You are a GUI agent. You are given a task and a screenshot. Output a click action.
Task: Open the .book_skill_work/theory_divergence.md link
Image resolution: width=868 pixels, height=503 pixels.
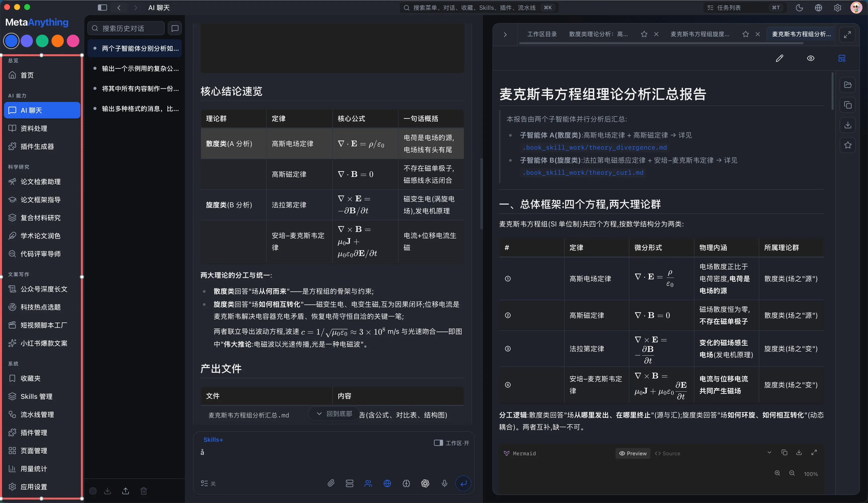pyautogui.click(x=594, y=147)
